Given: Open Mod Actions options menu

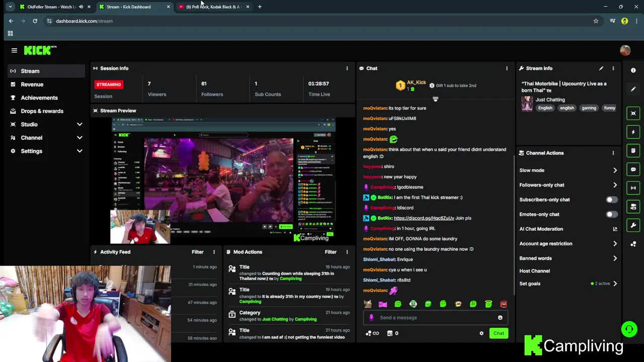Looking at the screenshot, I should click(347, 252).
